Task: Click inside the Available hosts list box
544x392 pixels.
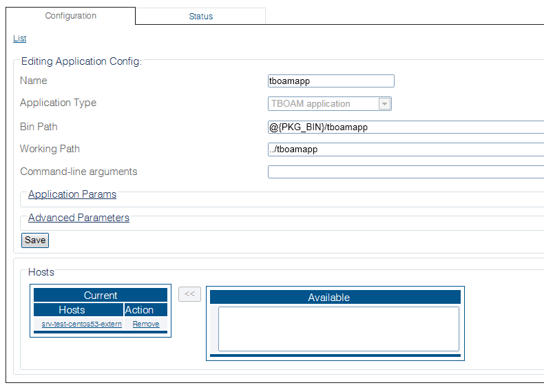Action: (x=338, y=329)
